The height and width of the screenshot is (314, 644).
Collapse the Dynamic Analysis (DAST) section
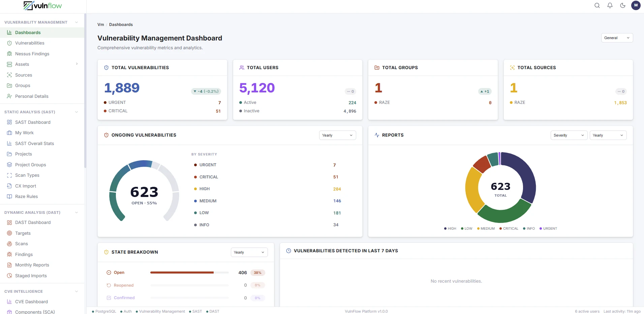(76, 212)
